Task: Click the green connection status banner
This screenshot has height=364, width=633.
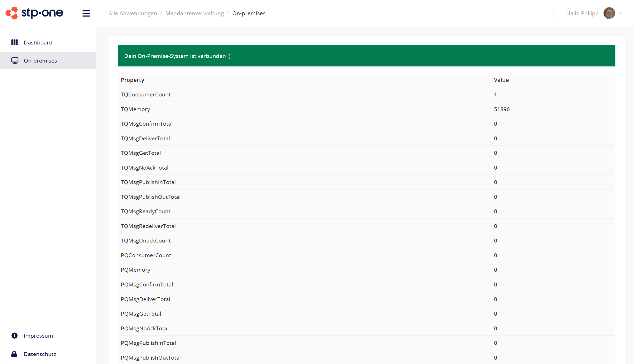Action: point(366,56)
